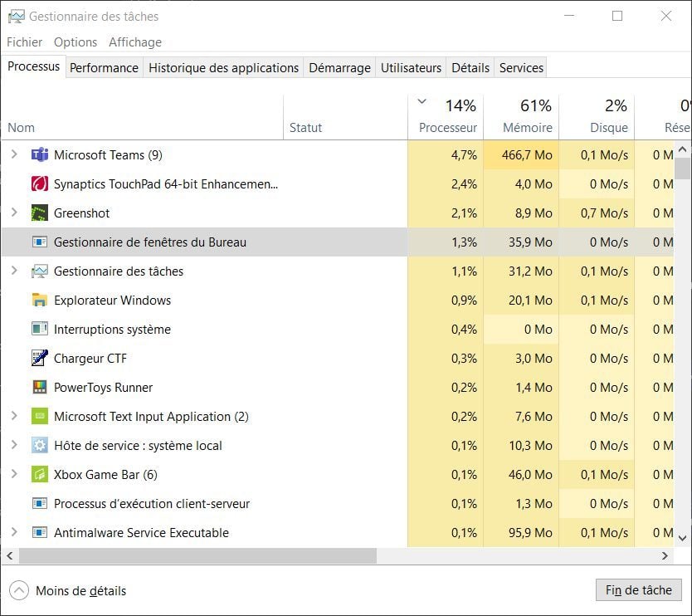
Task: Expand the Microsoft Teams process group
Action: click(x=14, y=155)
